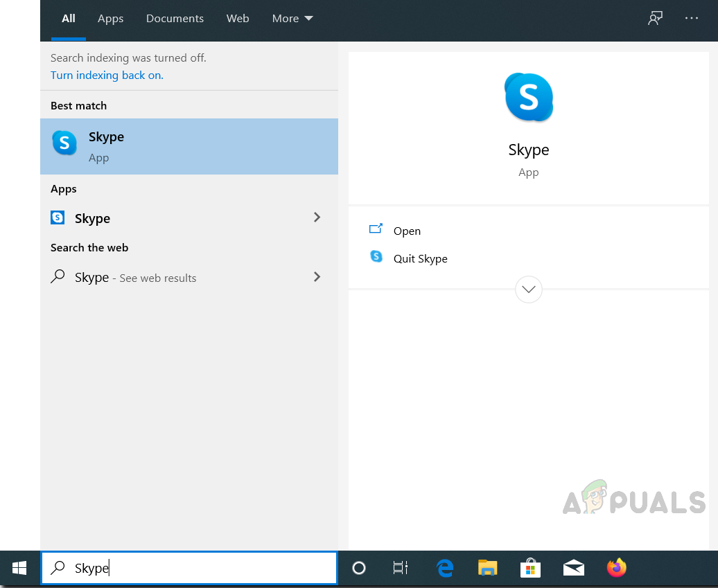
Task: Expand Skype web results chevron
Action: (x=317, y=277)
